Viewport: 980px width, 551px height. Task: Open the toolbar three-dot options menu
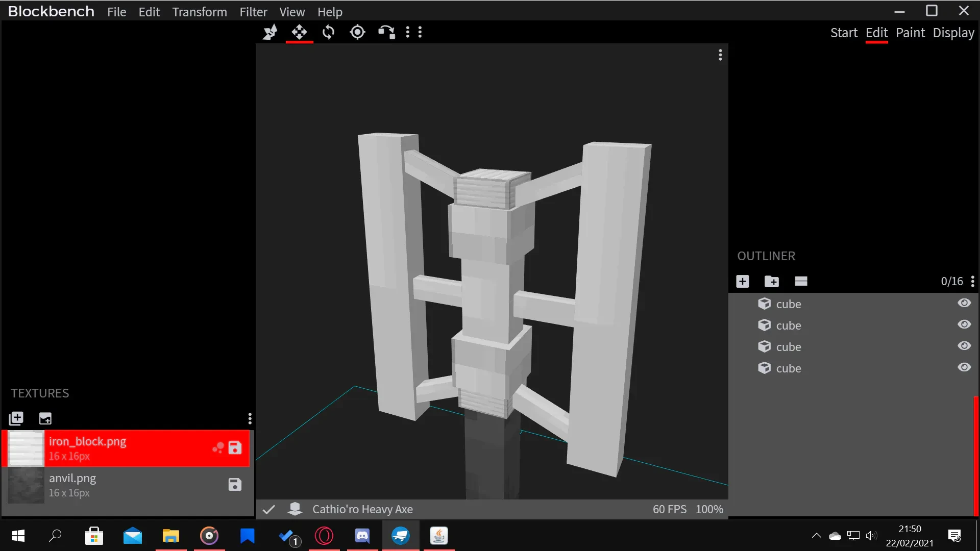coord(407,32)
